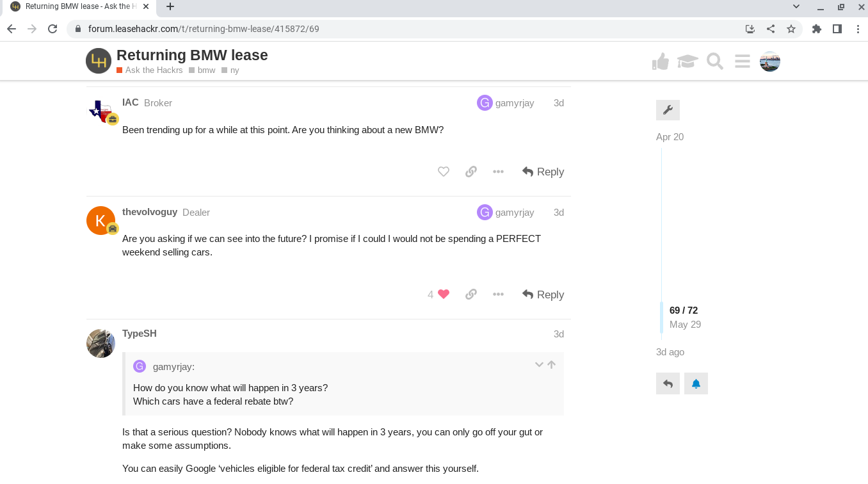Click the red heart on thevolvoguy's post

[444, 294]
